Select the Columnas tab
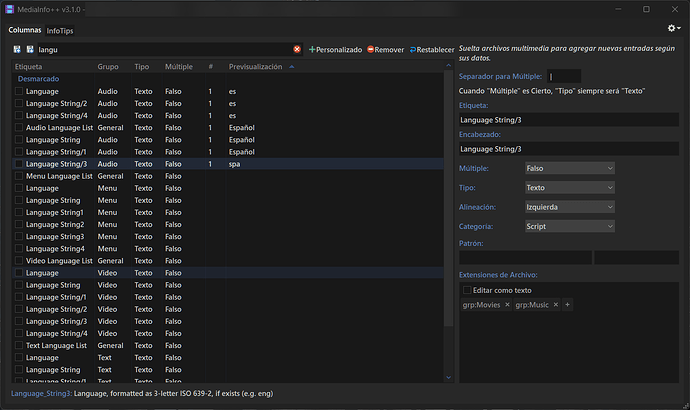The height and width of the screenshot is (410, 690). pos(25,31)
